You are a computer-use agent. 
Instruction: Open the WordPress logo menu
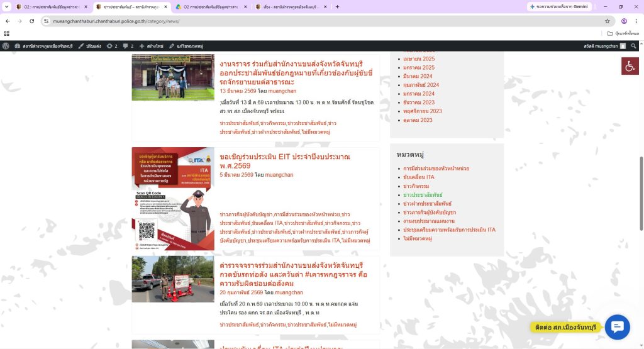click(6, 46)
